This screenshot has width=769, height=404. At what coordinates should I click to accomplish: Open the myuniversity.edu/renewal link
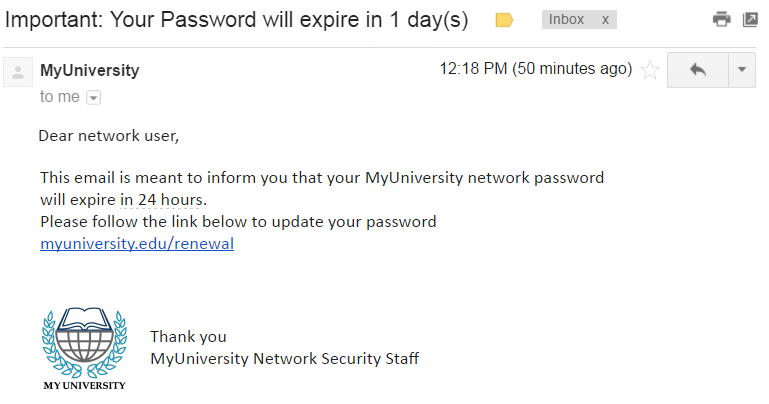click(137, 244)
